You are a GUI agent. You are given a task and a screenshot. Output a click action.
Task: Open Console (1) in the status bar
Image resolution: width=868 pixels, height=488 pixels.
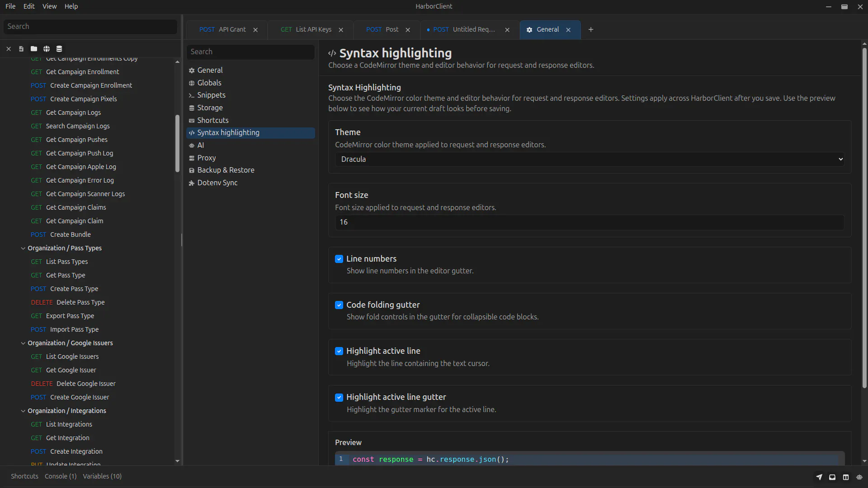pos(61,476)
